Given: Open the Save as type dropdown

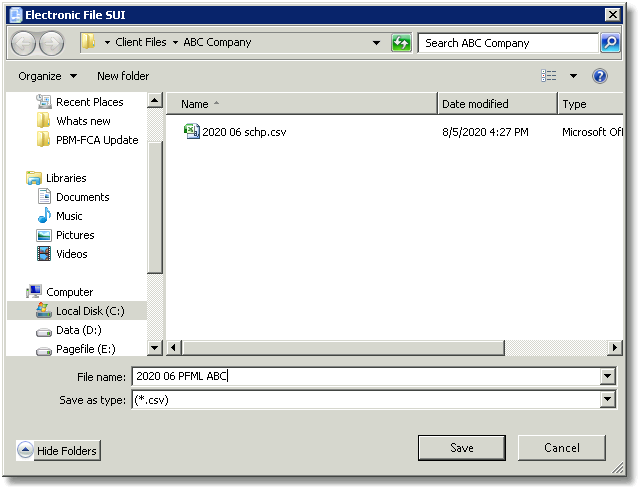Looking at the screenshot, I should 607,399.
